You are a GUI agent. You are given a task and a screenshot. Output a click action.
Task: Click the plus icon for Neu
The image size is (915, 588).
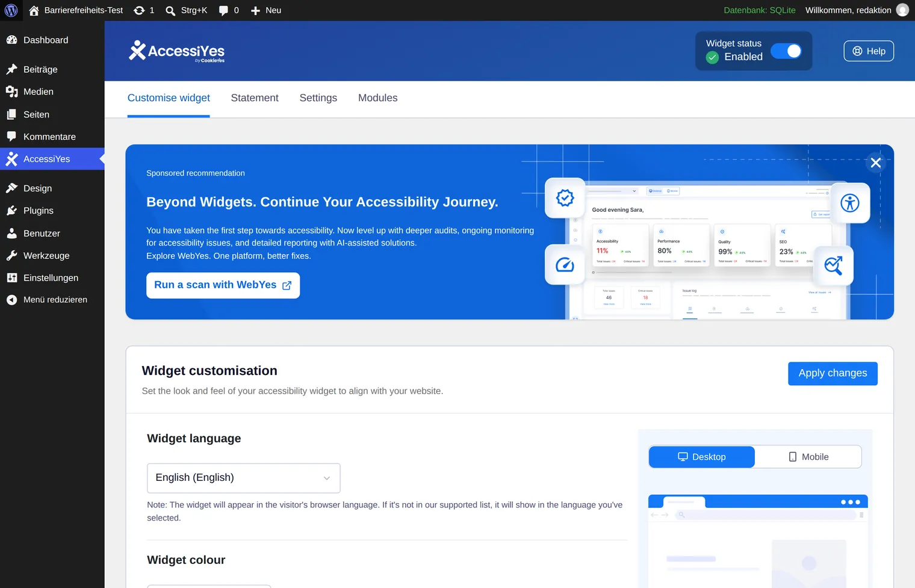point(255,10)
